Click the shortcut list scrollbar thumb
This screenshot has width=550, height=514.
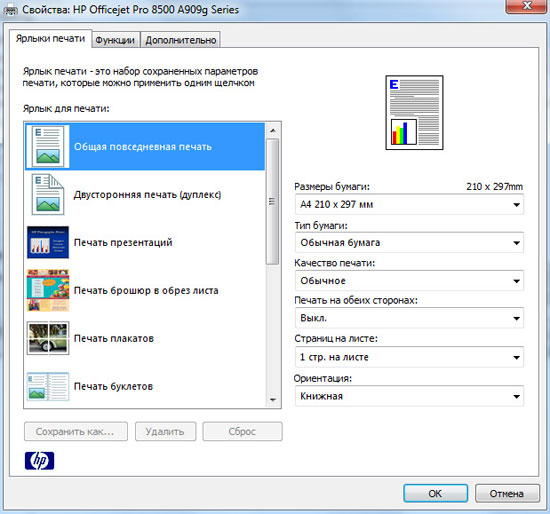pos(273,201)
